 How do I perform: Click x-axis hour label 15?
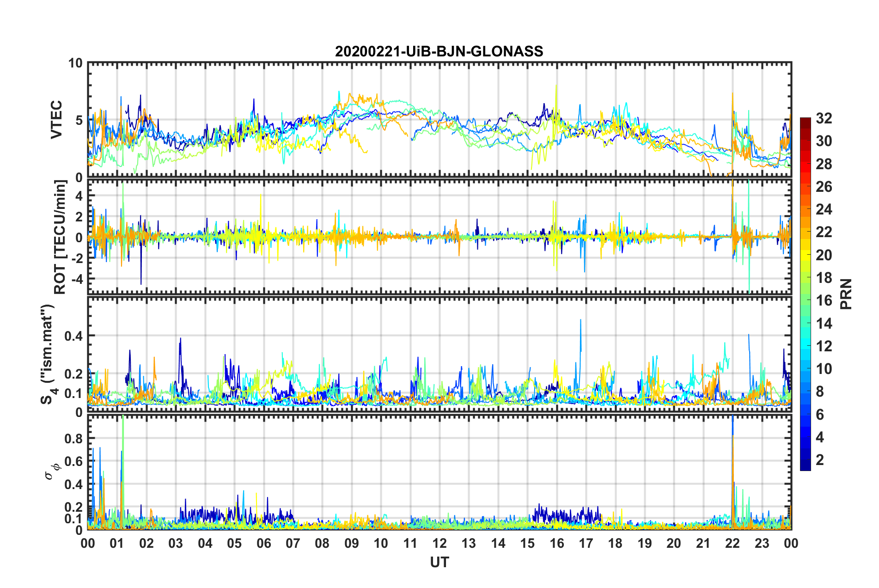pos(527,543)
